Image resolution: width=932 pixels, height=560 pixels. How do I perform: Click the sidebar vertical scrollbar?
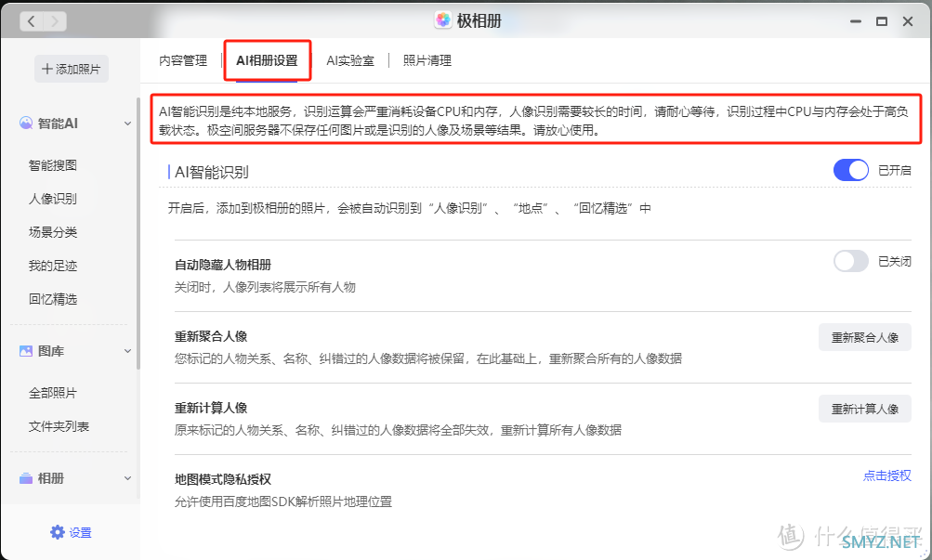click(138, 234)
